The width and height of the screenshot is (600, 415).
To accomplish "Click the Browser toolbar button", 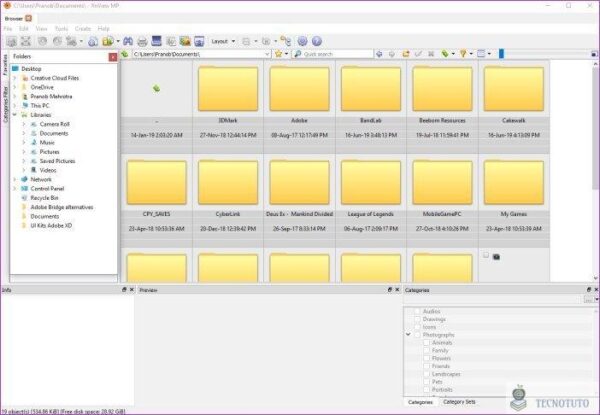I will [11, 41].
